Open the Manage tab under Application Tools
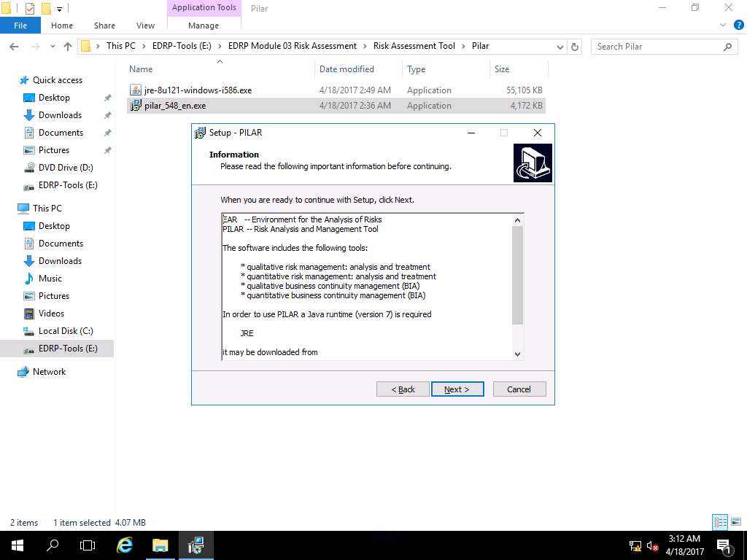Screen dimensions: 747x560 (204, 26)
